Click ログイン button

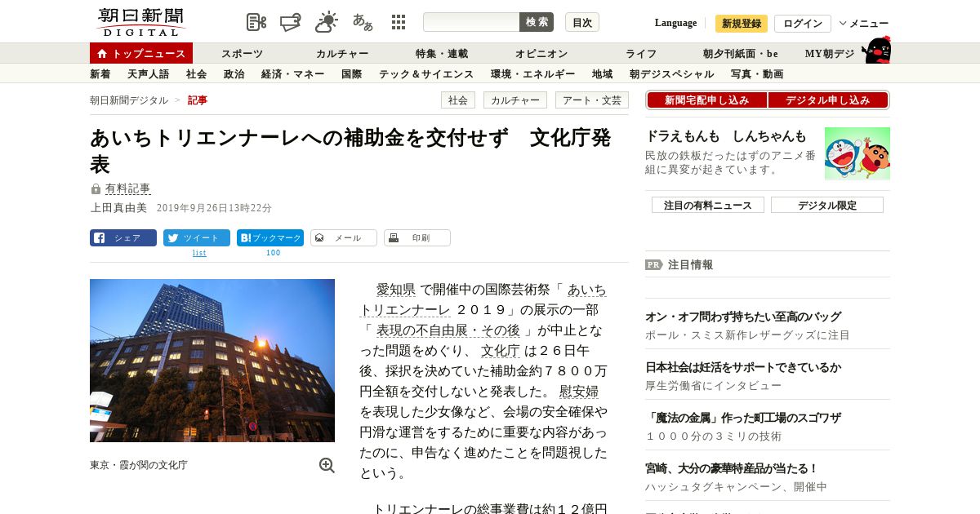point(803,24)
